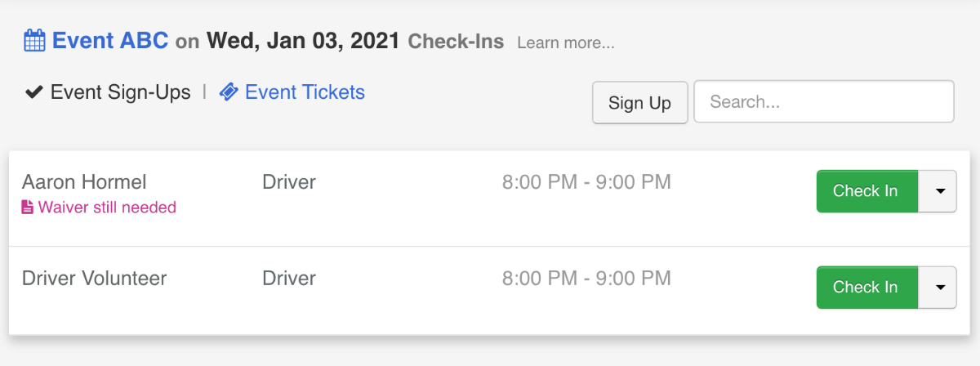Click the Wed, Jan 03, 2021 date heading

point(303,40)
